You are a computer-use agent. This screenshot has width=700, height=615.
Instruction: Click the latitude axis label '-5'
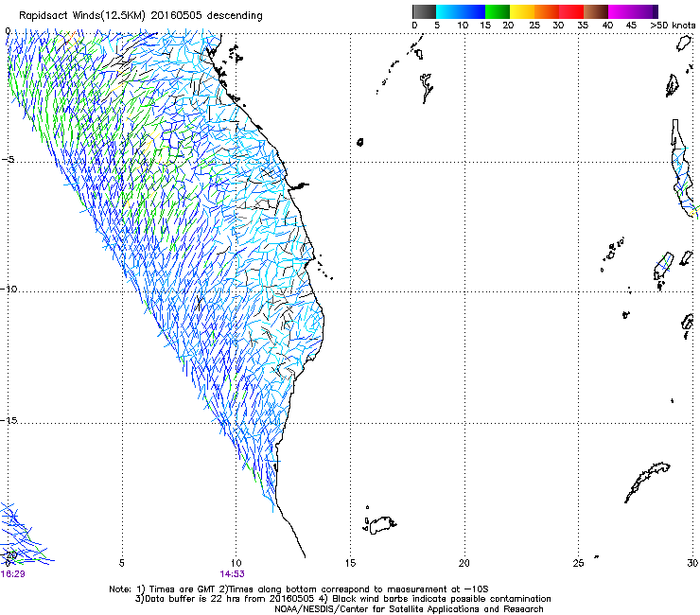[9, 160]
